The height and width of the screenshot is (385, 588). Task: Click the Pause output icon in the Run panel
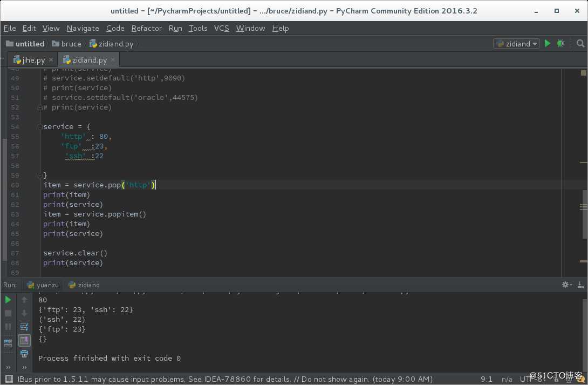(8, 327)
